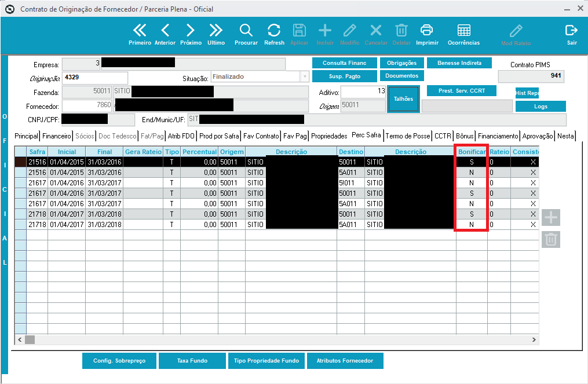Select the Perc Safra tab
588x384 pixels.
point(366,135)
